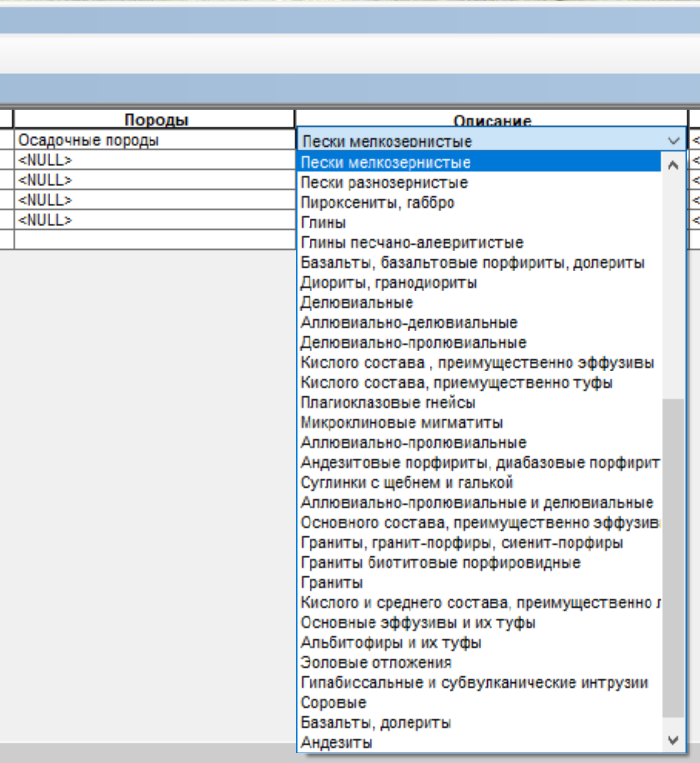Viewport: 700px width, 763px height.
Task: Choose 'Аллювиально-пролювиальные' list item
Action: pos(479,442)
